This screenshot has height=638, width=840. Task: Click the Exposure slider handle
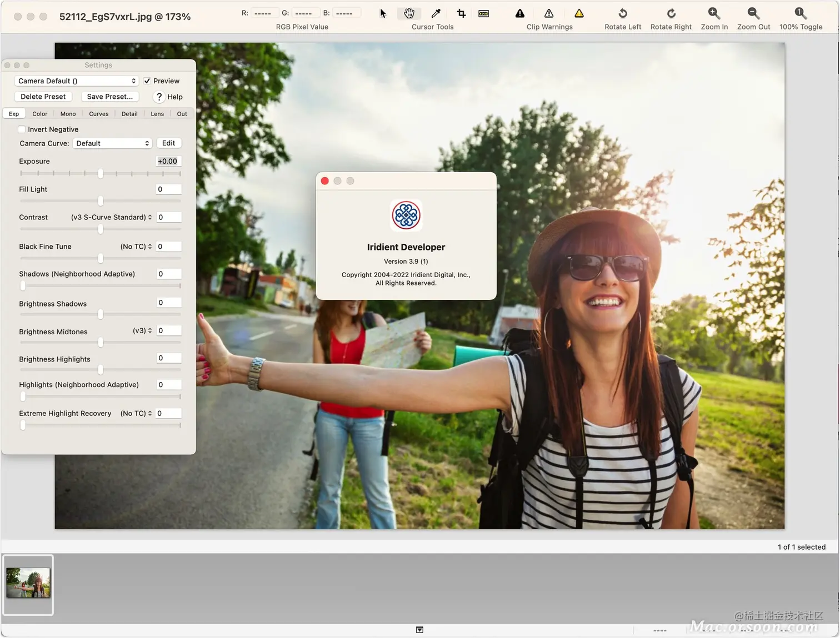(x=101, y=174)
